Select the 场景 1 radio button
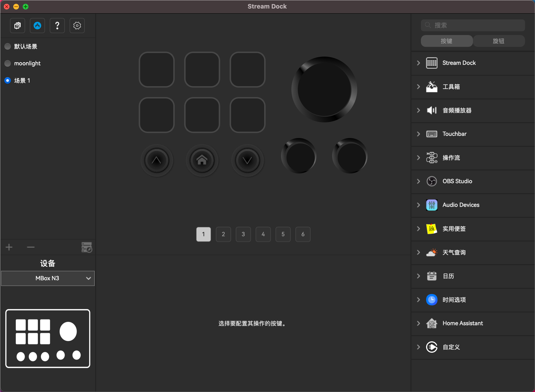This screenshot has width=535, height=392. [x=8, y=80]
